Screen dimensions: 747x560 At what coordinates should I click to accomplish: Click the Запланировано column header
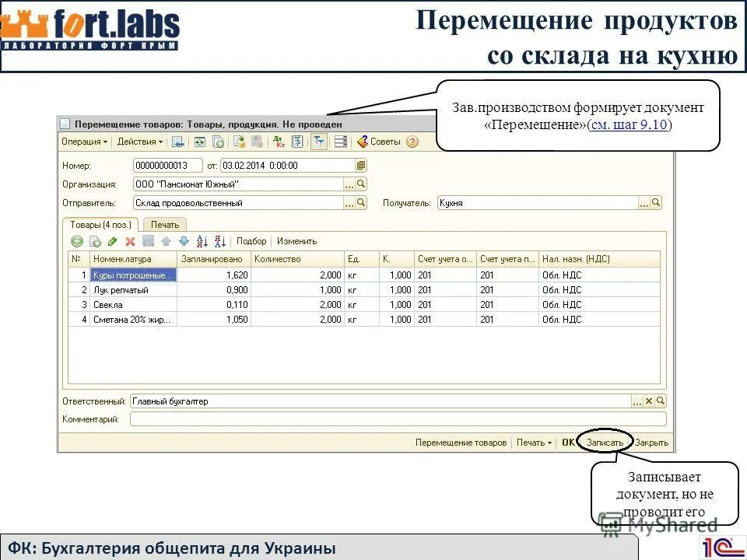pos(214,259)
